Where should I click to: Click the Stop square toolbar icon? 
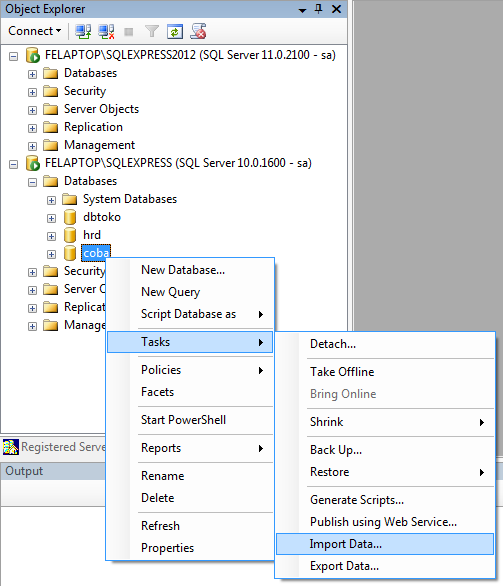(129, 32)
